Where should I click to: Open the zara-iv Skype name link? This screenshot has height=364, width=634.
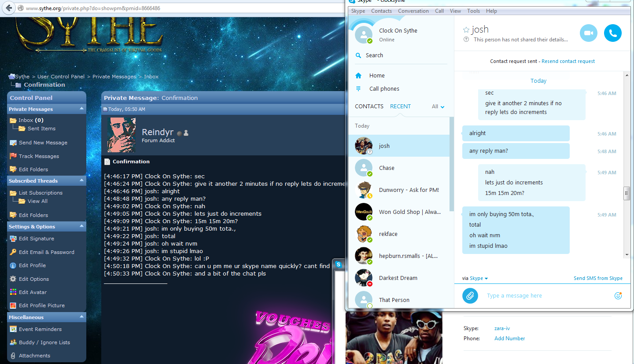pyautogui.click(x=502, y=328)
